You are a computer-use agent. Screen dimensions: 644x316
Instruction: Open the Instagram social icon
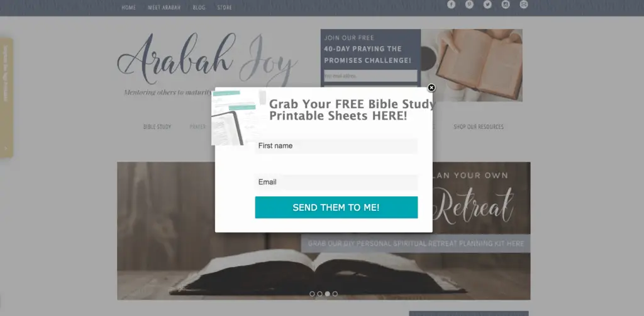(506, 4)
